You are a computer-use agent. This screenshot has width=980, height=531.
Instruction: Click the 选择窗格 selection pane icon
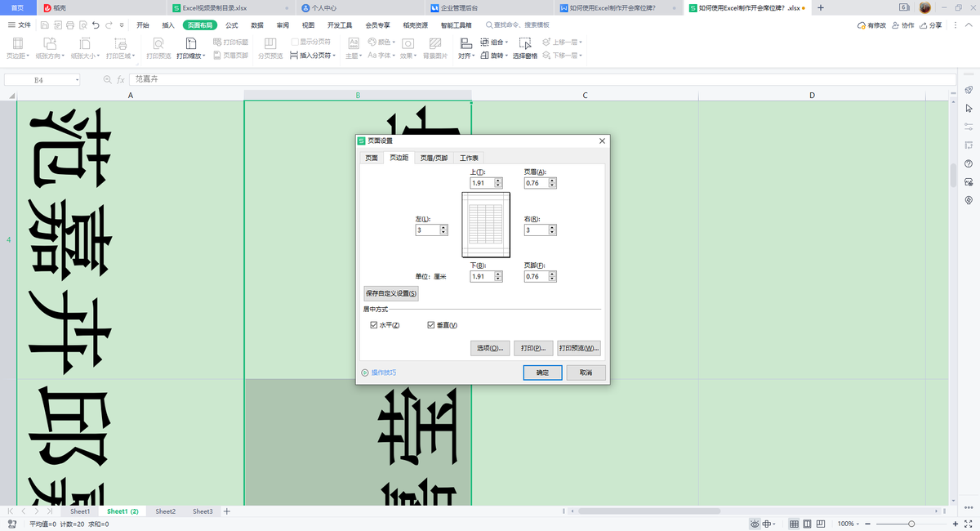point(525,42)
